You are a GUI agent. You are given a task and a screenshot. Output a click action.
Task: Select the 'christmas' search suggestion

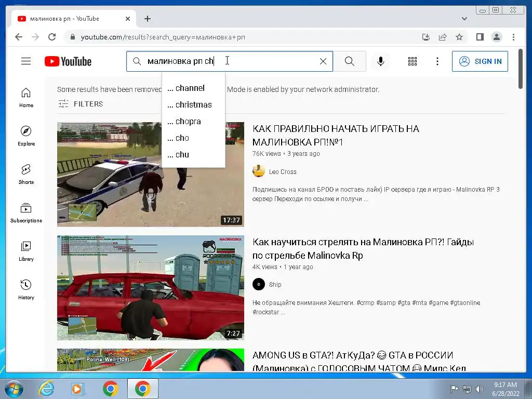pos(193,105)
